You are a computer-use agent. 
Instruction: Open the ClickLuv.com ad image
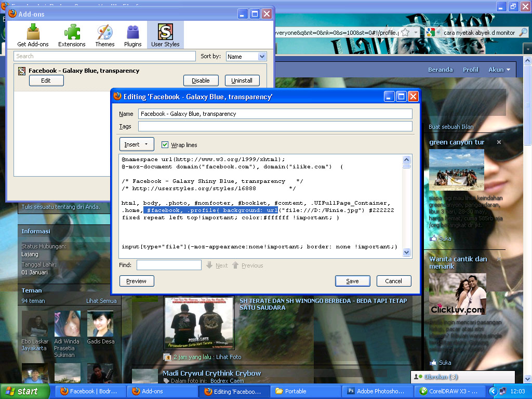pos(457,294)
